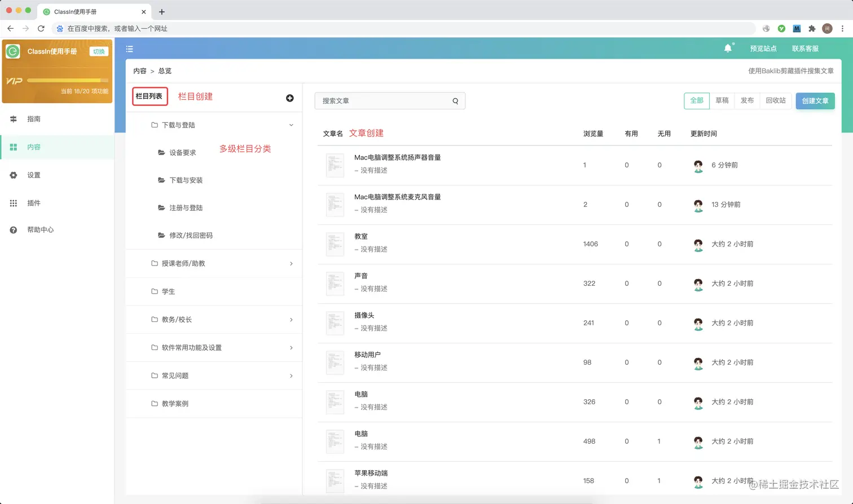853x504 pixels.
Task: Expand 软件常用功能及设置 category arrow
Action: (291, 348)
